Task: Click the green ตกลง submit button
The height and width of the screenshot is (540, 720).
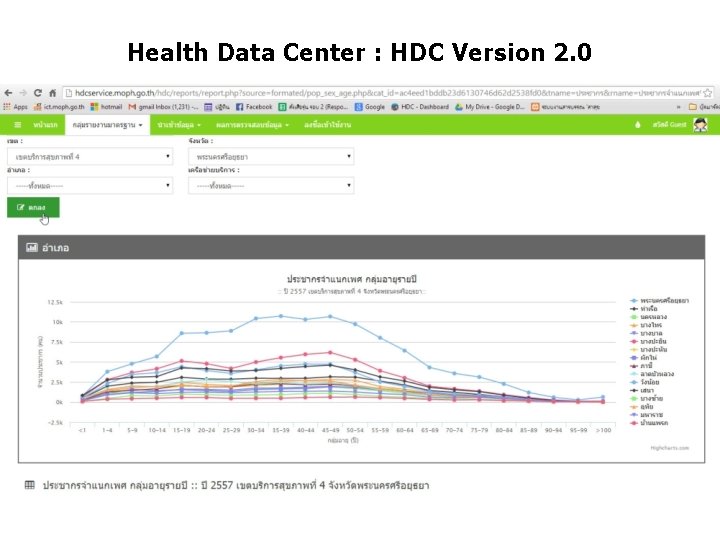Action: click(33, 208)
